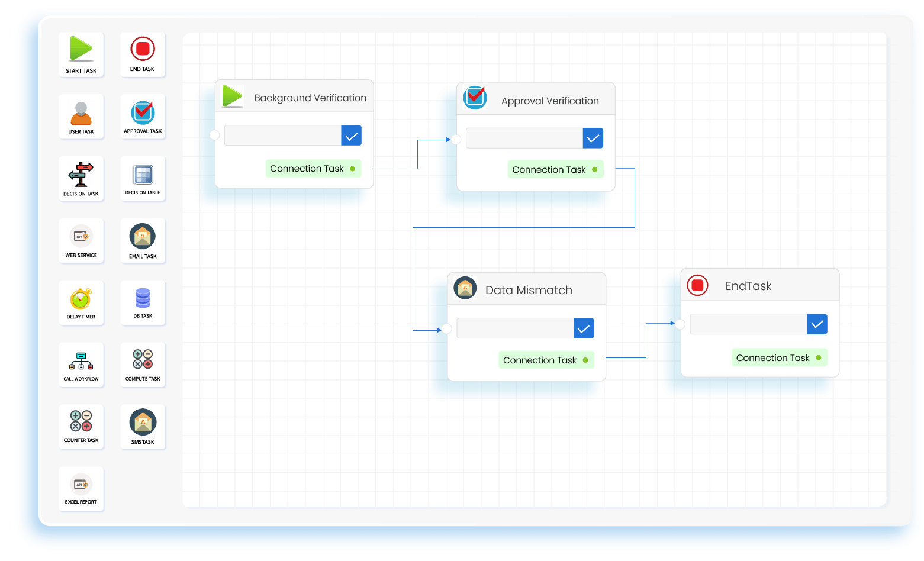924x561 pixels.
Task: Click the green play icon on Background Verification node
Action: pos(232,96)
